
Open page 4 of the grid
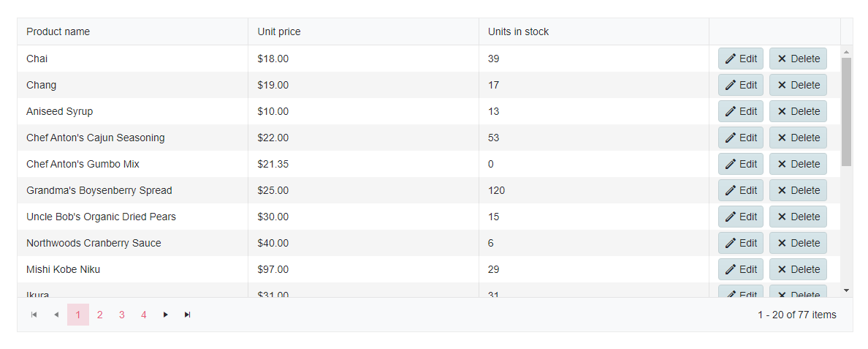coord(143,315)
